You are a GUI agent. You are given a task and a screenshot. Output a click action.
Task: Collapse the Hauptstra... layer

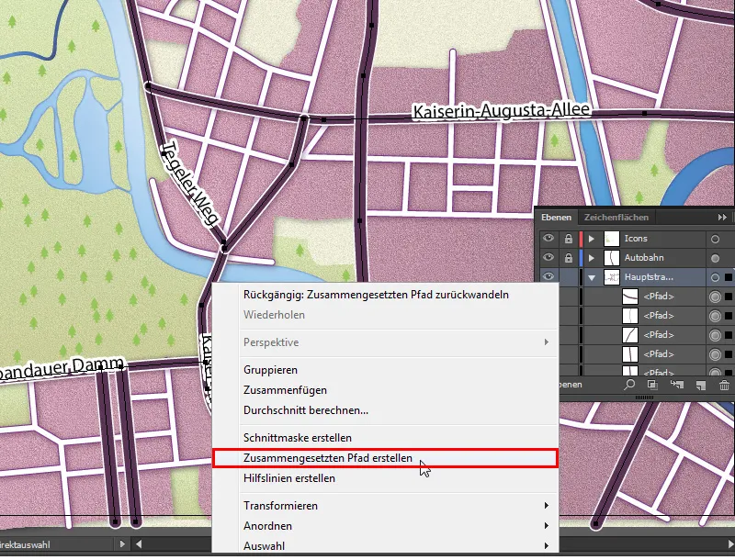coord(592,277)
